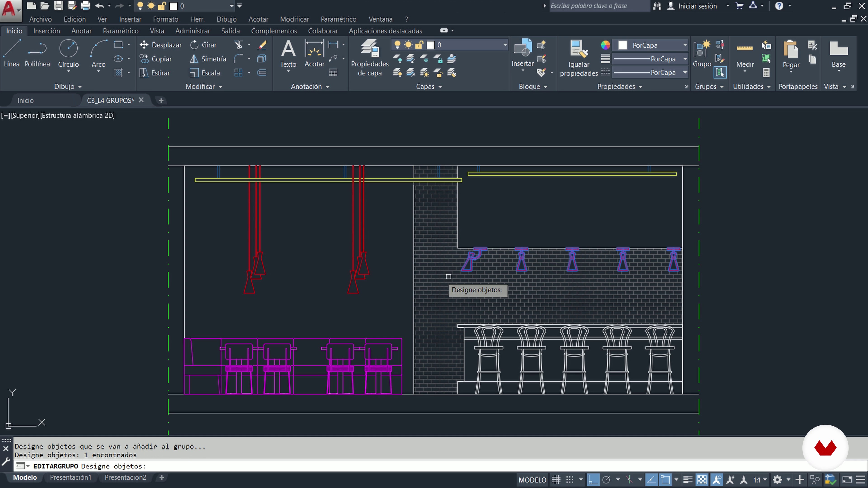Toggle group selection on/off button
This screenshot has height=488, width=868.
tap(720, 73)
